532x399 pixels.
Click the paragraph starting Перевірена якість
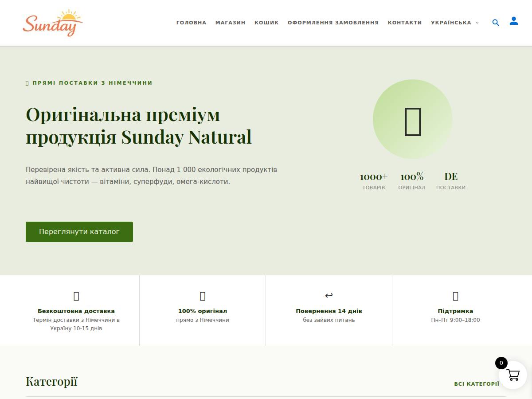[x=152, y=176]
